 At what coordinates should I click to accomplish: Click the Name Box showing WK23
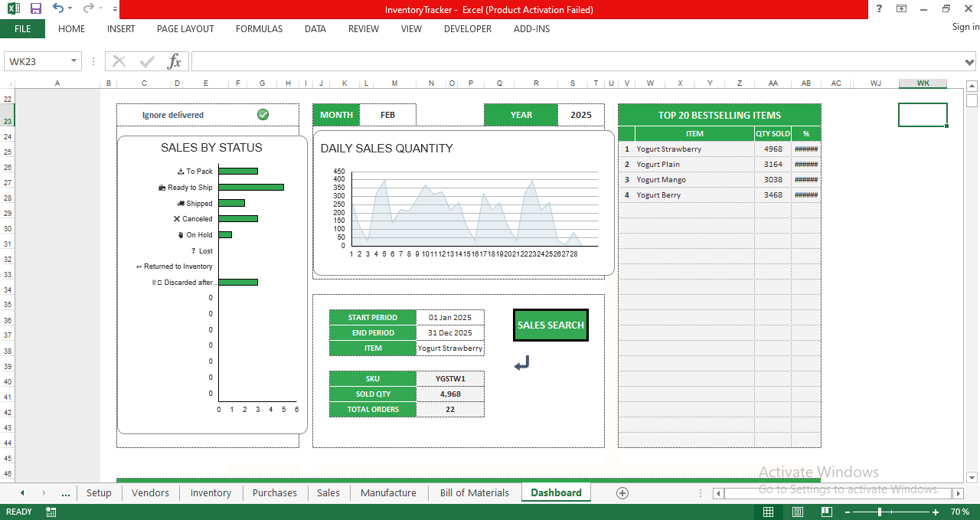pyautogui.click(x=36, y=61)
